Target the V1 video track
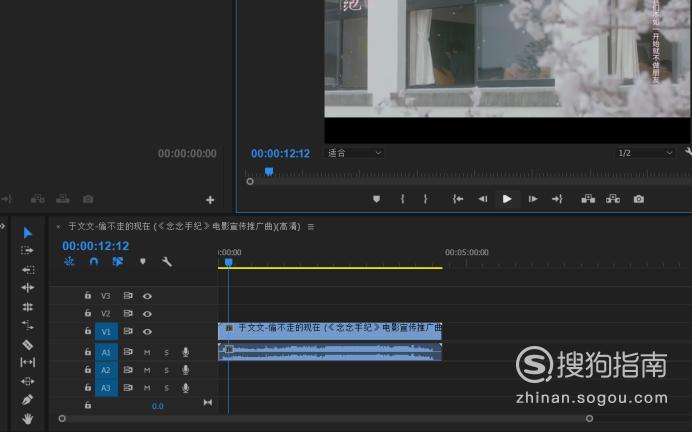This screenshot has height=432, width=692. point(106,331)
